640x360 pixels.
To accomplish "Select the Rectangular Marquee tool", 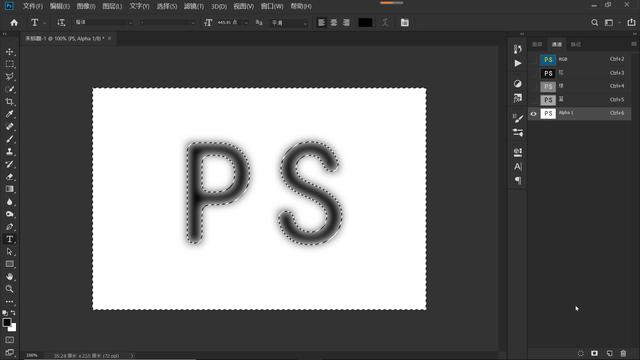I will [x=9, y=64].
